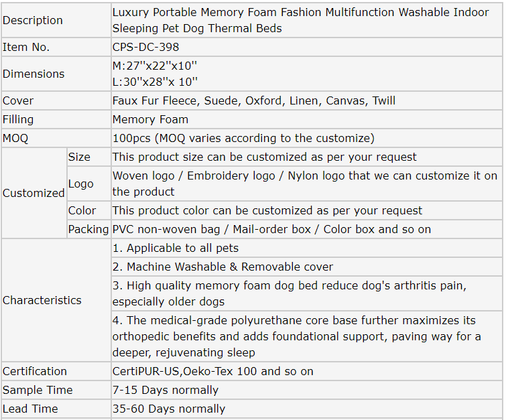Click the Logo sub-label cell
Screen dimensions: 506x420
pos(81,184)
